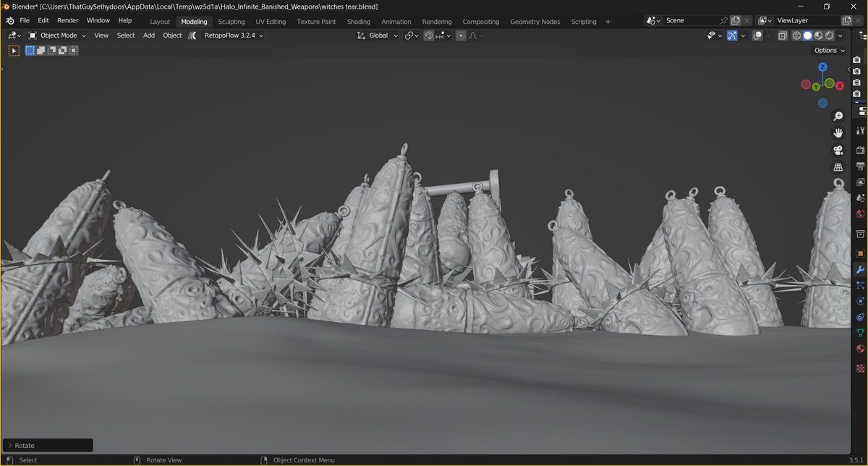Open the viewport Object menu
Image resolution: width=868 pixels, height=466 pixels.
pos(172,35)
